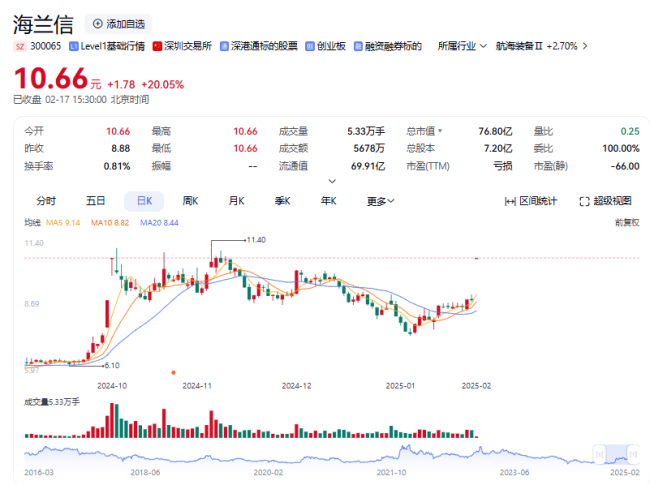Open the 更多 dropdown menu
This screenshot has height=485, width=650.
[380, 201]
